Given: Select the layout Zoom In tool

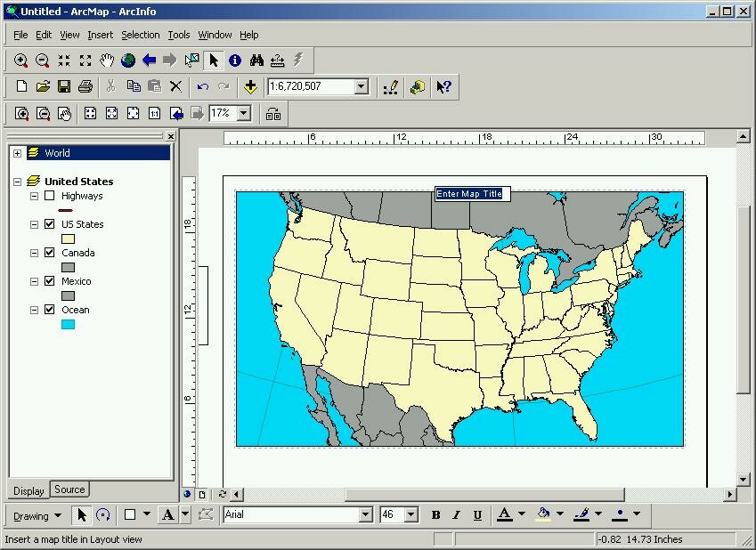Looking at the screenshot, I should (x=21, y=114).
